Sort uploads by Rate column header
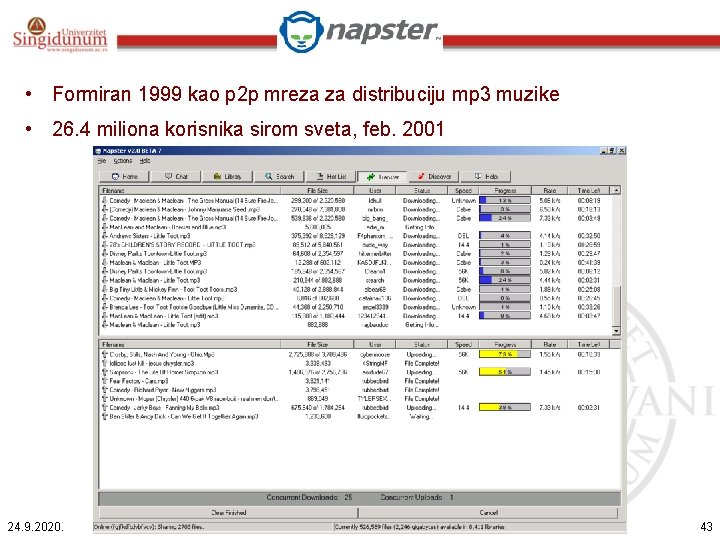This screenshot has width=720, height=540. click(549, 344)
